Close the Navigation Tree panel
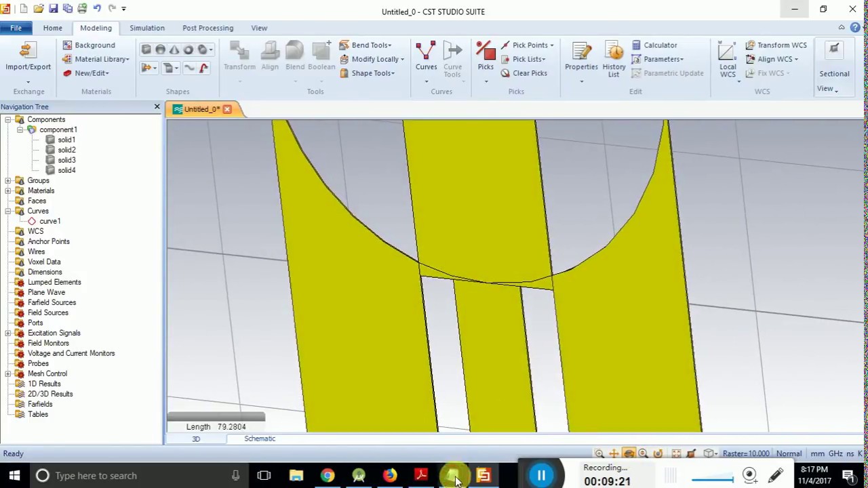 pyautogui.click(x=157, y=106)
